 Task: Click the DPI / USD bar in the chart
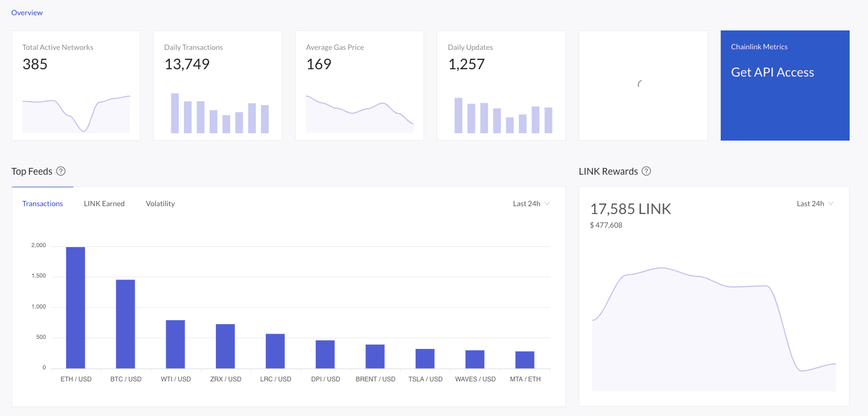click(325, 354)
